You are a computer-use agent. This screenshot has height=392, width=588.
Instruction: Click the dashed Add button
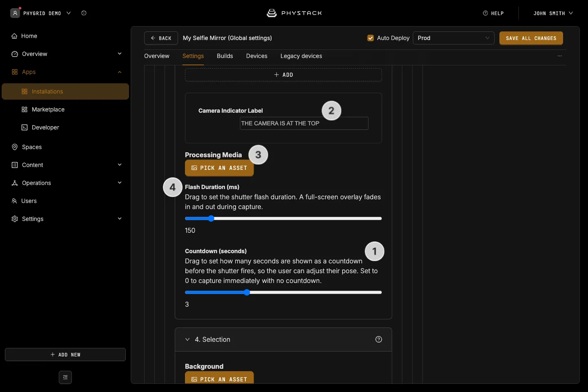coord(283,75)
